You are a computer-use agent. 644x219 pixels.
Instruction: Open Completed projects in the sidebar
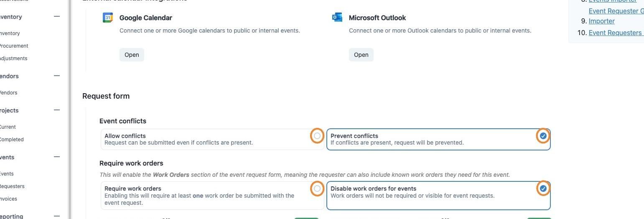(12, 140)
